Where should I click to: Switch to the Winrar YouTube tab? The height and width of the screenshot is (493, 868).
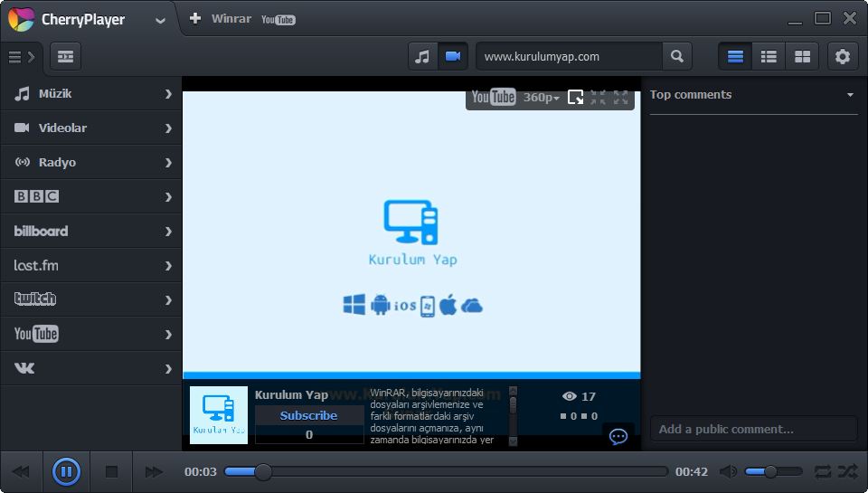pyautogui.click(x=253, y=19)
